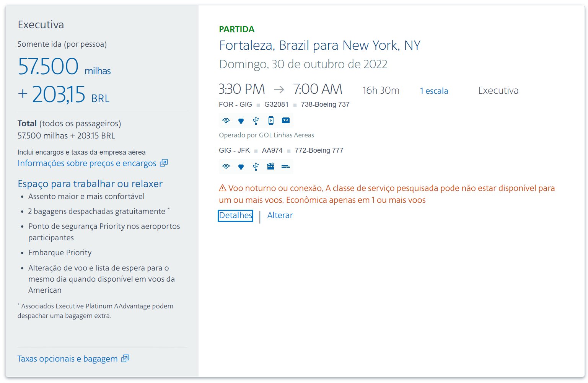Viewport: 588px width, 383px height.
Task: Click power outlet icon for AA974 flight
Action: pyautogui.click(x=241, y=166)
